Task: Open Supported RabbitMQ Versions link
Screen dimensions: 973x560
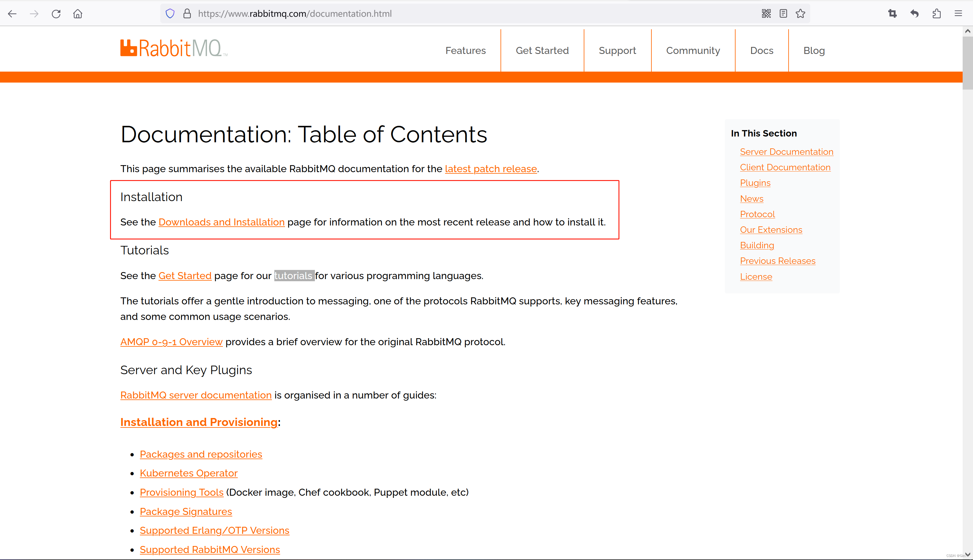Action: click(210, 550)
